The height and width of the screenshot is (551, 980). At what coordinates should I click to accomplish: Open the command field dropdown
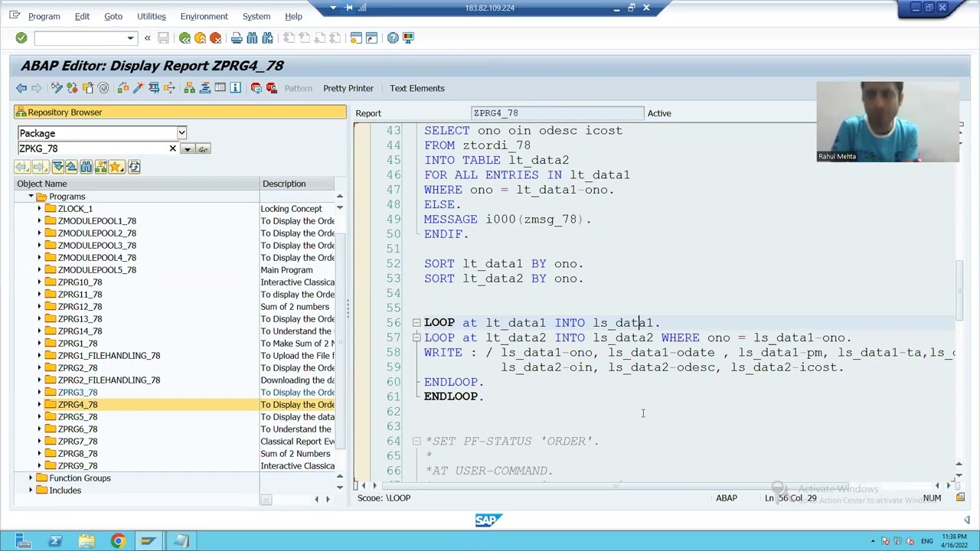(x=130, y=37)
